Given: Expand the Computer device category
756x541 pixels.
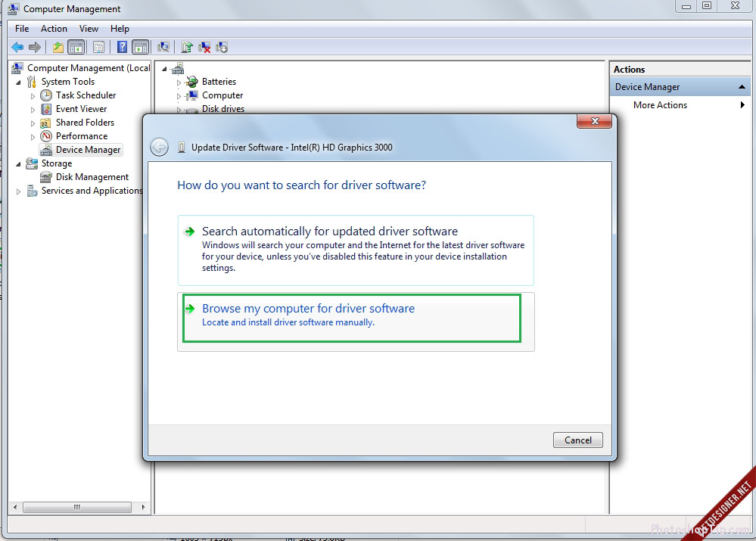Looking at the screenshot, I should coord(179,96).
